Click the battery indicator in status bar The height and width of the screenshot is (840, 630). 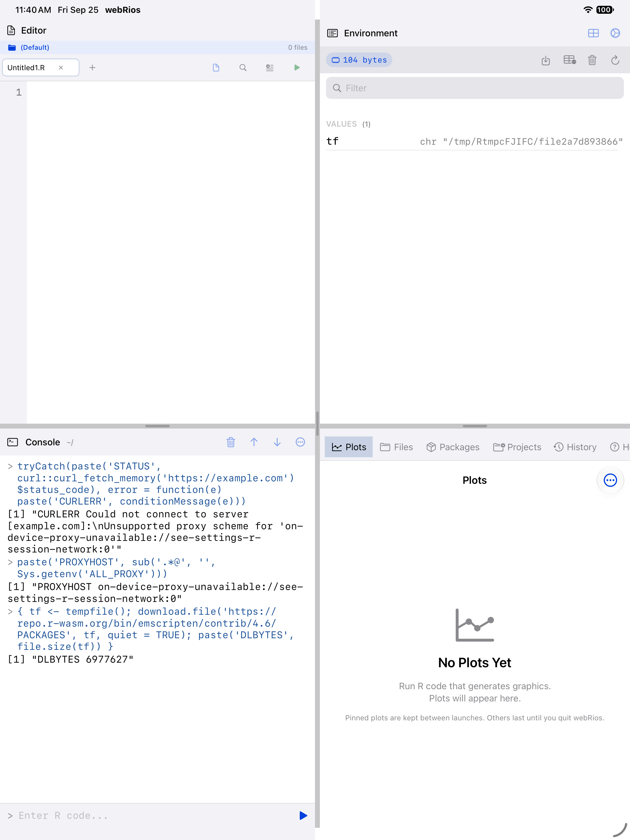(x=605, y=10)
